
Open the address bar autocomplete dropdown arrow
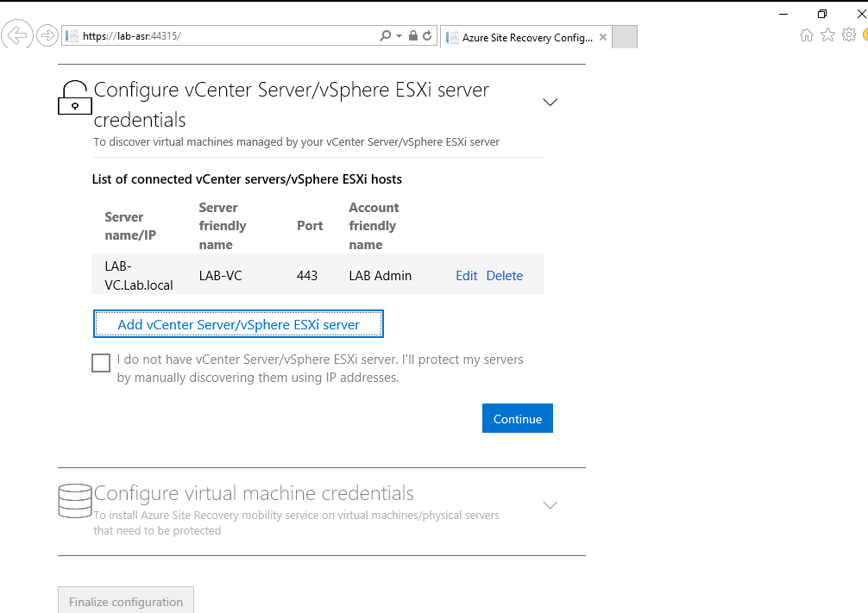click(x=399, y=36)
